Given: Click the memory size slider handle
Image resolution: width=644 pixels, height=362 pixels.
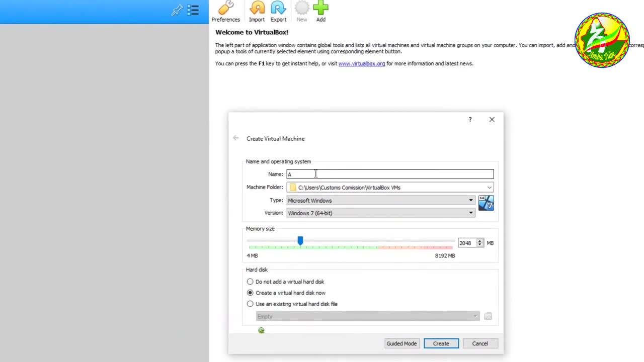Looking at the screenshot, I should 300,241.
